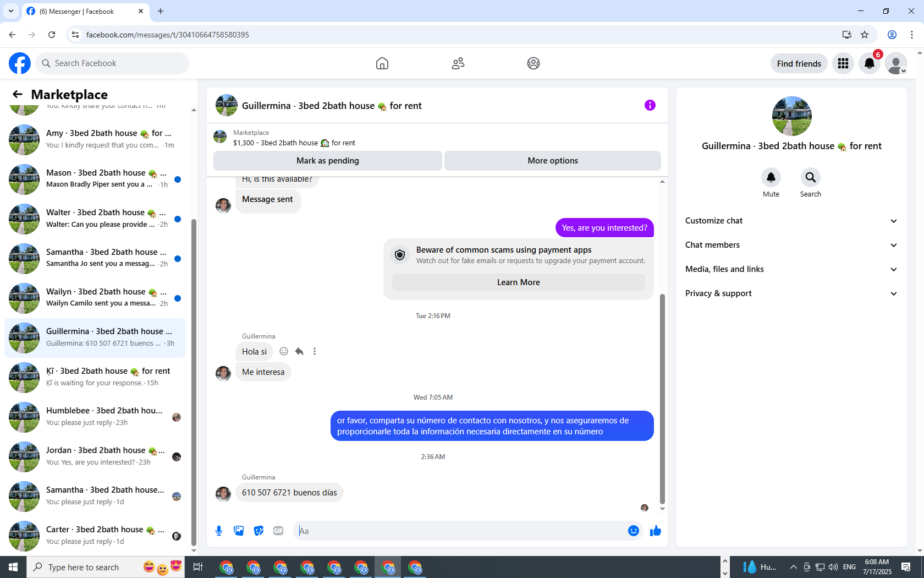Image resolution: width=924 pixels, height=578 pixels.
Task: Open the Facebook menu grid icon
Action: [x=843, y=63]
